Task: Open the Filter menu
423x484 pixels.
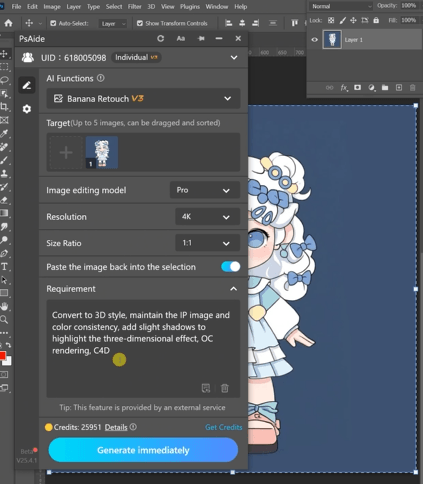Action: (x=135, y=6)
